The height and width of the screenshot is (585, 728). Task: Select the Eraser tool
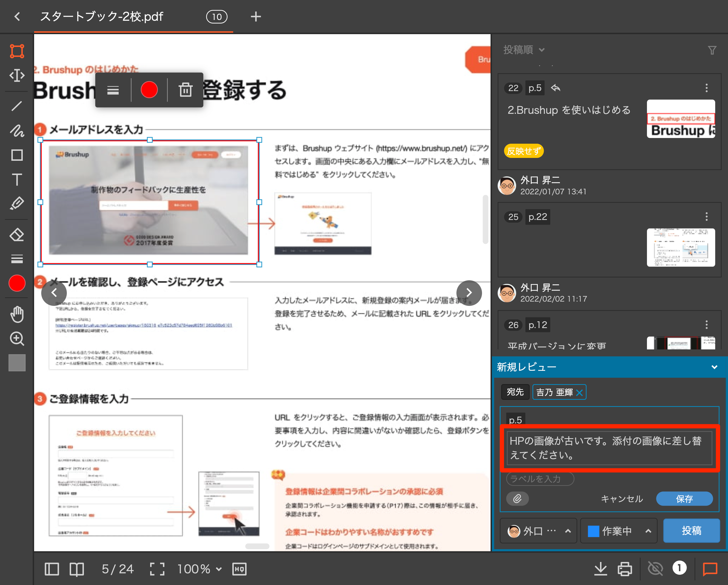click(x=17, y=234)
